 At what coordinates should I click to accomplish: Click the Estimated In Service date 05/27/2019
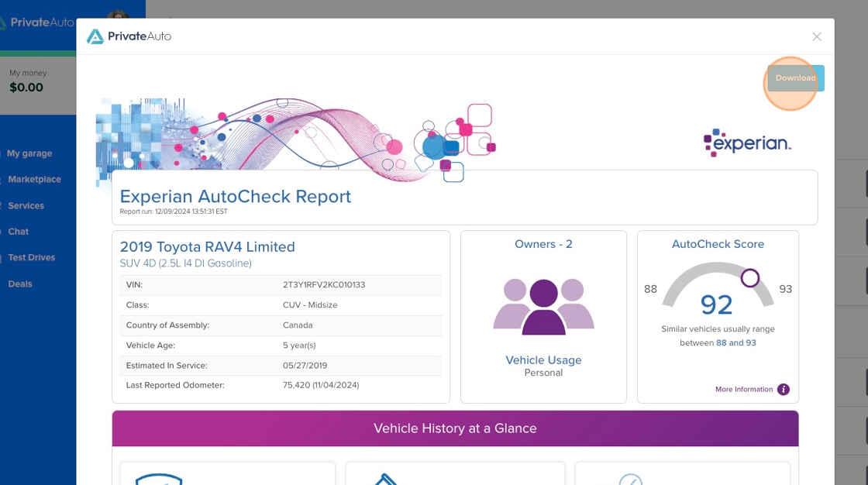pyautogui.click(x=305, y=366)
